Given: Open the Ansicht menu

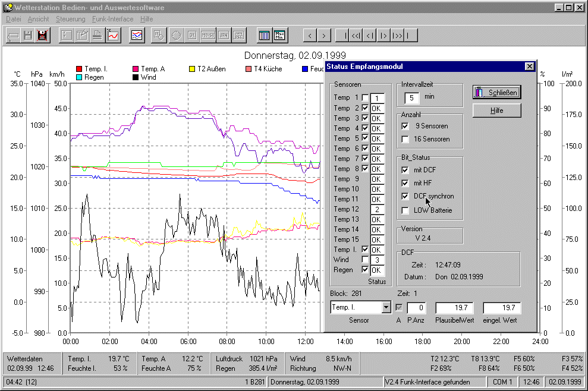Looking at the screenshot, I should click(x=38, y=19).
